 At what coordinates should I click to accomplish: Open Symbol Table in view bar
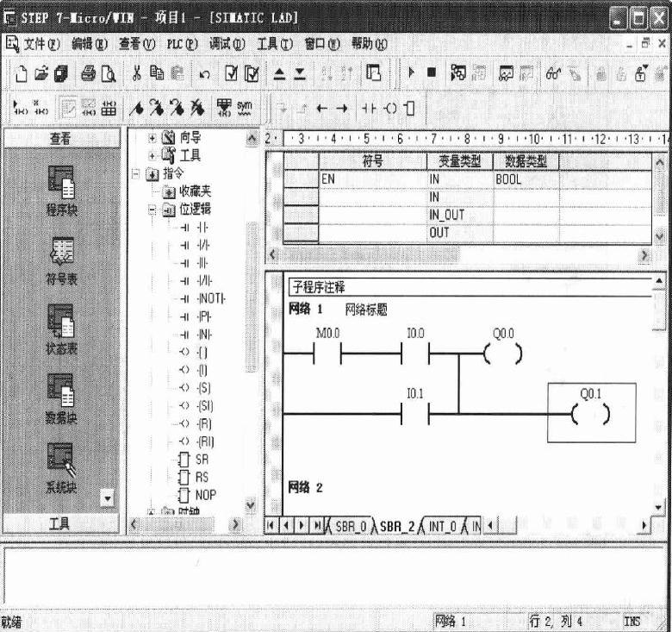point(61,260)
